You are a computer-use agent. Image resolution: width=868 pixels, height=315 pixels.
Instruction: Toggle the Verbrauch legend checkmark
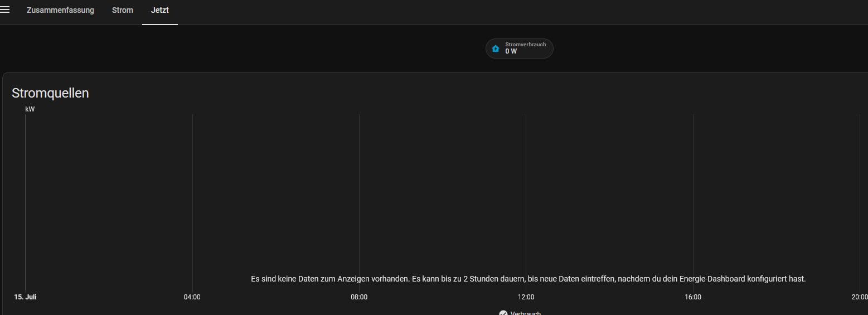[x=503, y=313]
